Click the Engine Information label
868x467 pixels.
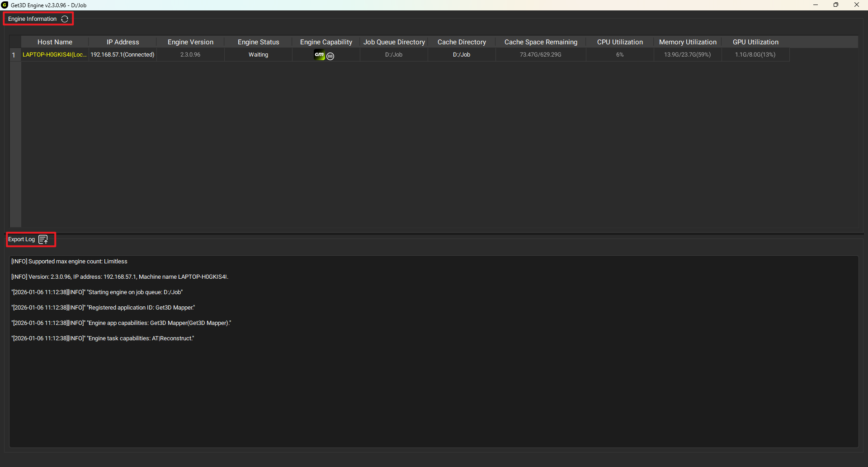(32, 19)
